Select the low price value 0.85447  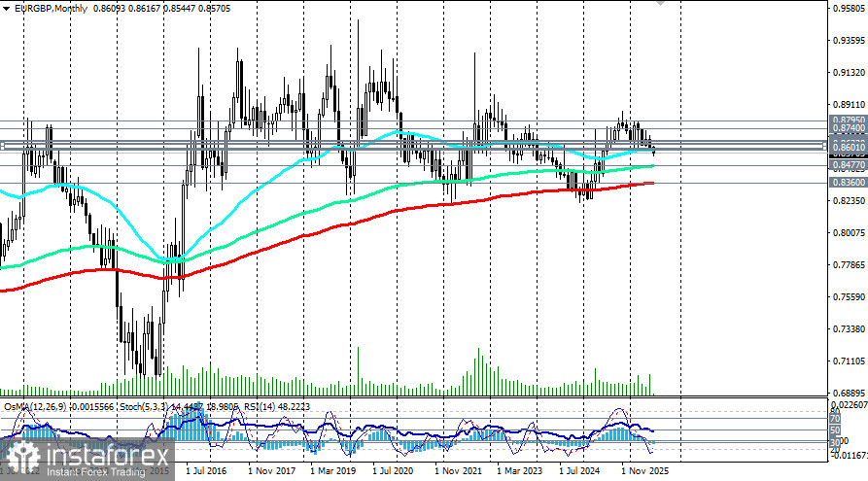tap(179, 9)
